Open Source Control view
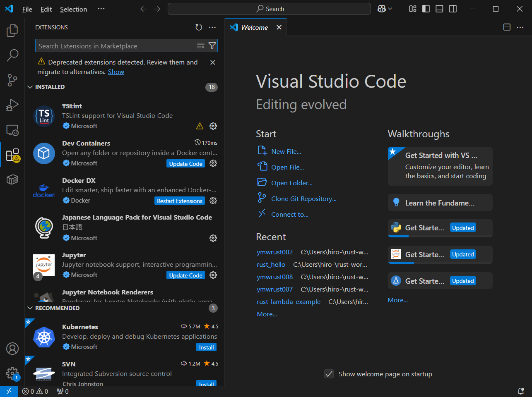 click(12, 80)
